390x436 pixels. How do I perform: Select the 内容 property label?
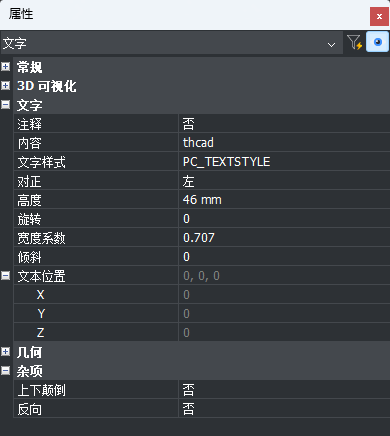click(x=30, y=143)
